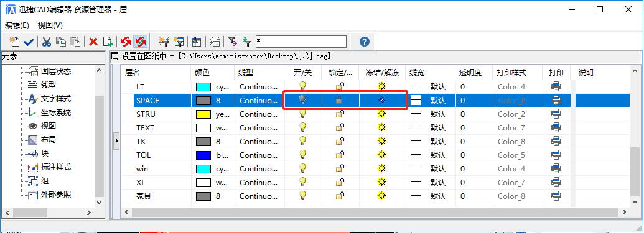The width and height of the screenshot is (644, 233).
Task: Open the layer states manager icon
Action: click(197, 42)
